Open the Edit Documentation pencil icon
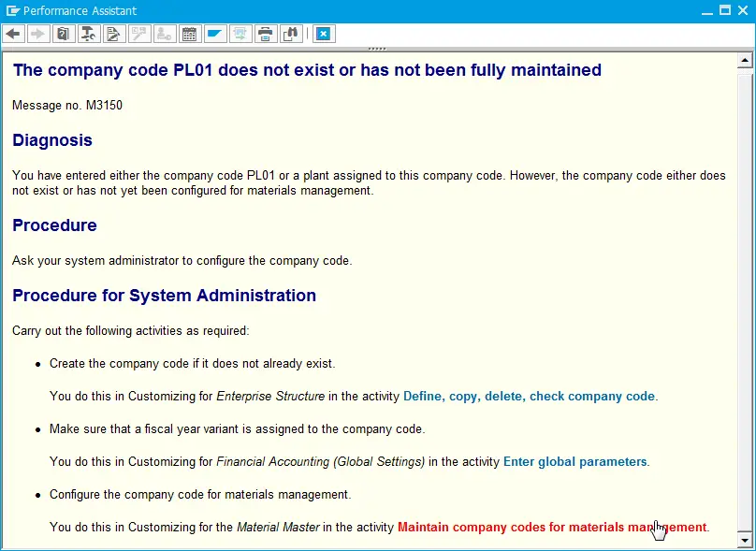 [x=113, y=35]
